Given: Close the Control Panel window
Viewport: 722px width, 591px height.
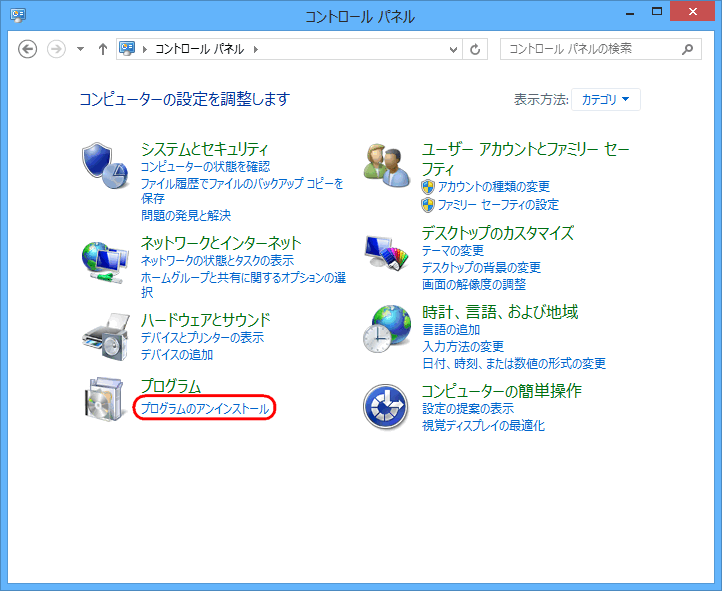Looking at the screenshot, I should (x=693, y=12).
